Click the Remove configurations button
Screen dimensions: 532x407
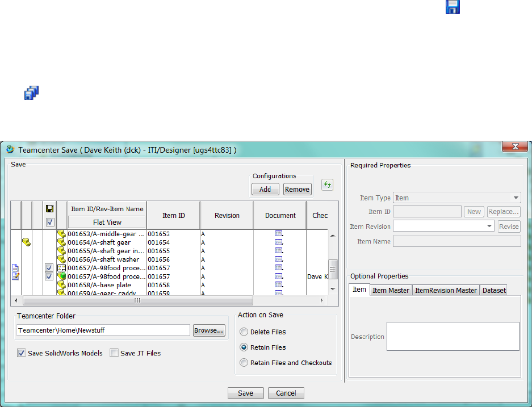click(297, 189)
